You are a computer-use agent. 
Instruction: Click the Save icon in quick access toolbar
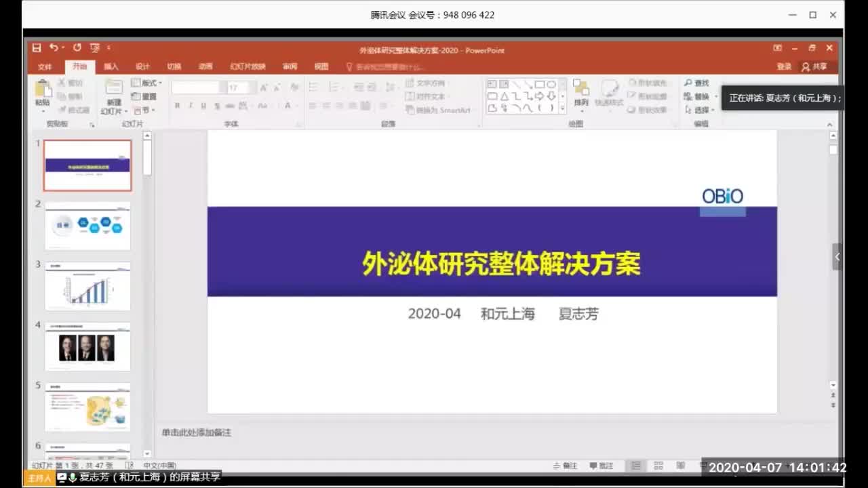click(37, 47)
